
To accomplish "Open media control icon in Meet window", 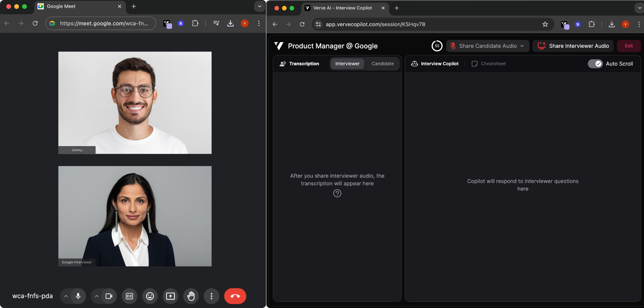I will point(216,23).
